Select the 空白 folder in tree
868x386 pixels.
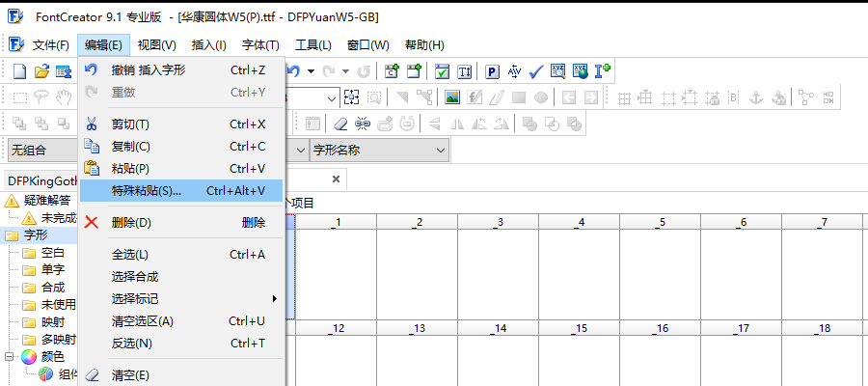tap(53, 253)
